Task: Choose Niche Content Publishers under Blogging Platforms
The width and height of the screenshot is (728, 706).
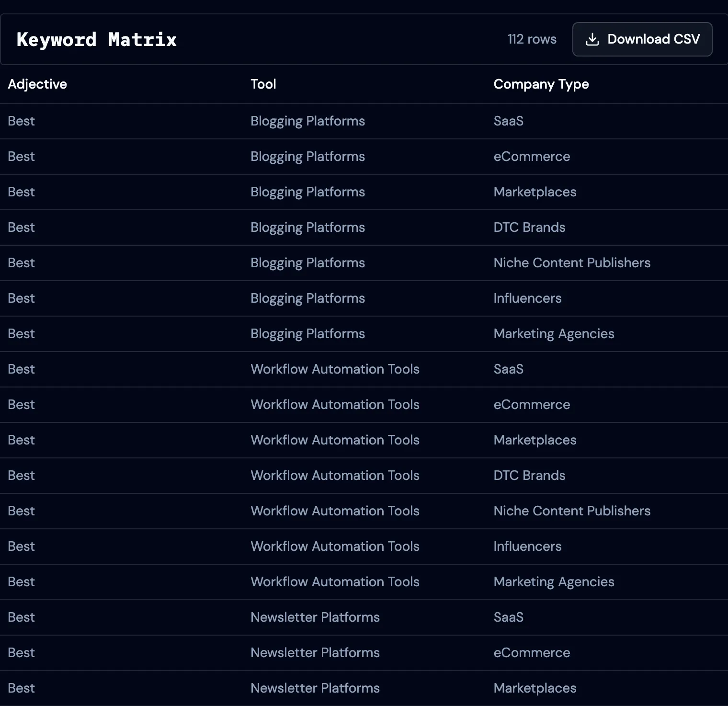Action: click(572, 263)
